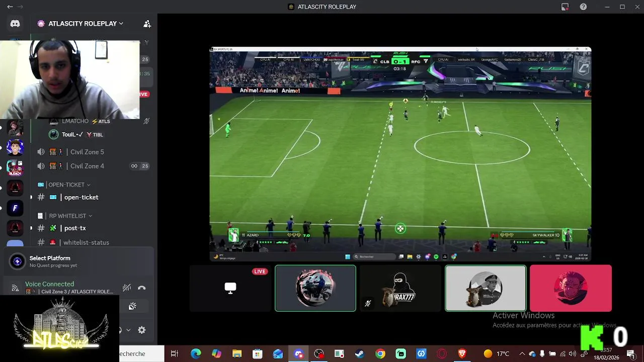Launch Microsoft Edge from taskbar
This screenshot has height=362, width=644.
(196, 354)
